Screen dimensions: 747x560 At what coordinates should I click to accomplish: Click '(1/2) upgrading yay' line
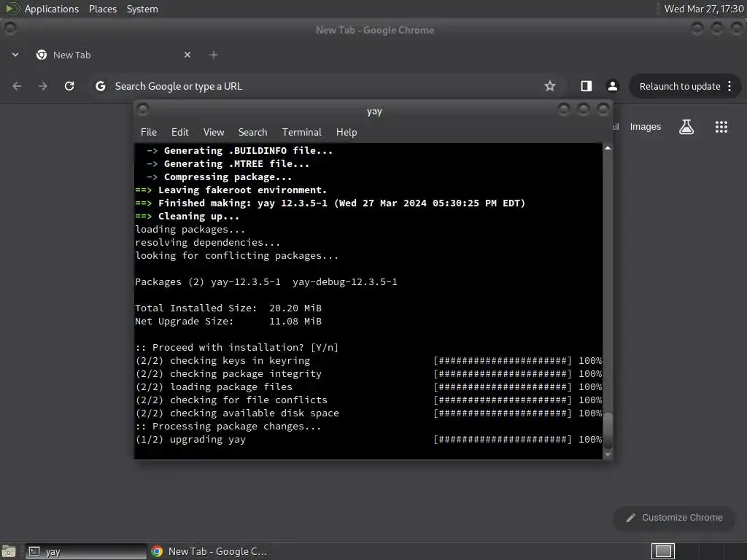(368, 440)
